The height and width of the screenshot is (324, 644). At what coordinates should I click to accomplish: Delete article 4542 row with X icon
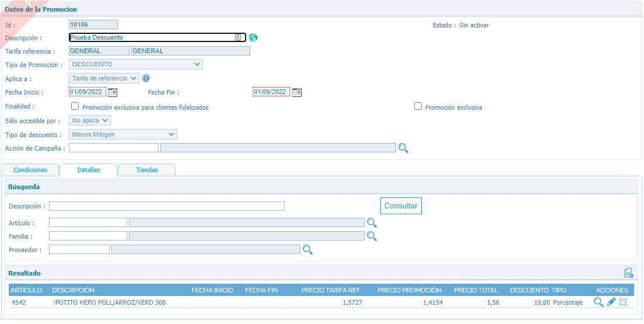[x=623, y=302]
